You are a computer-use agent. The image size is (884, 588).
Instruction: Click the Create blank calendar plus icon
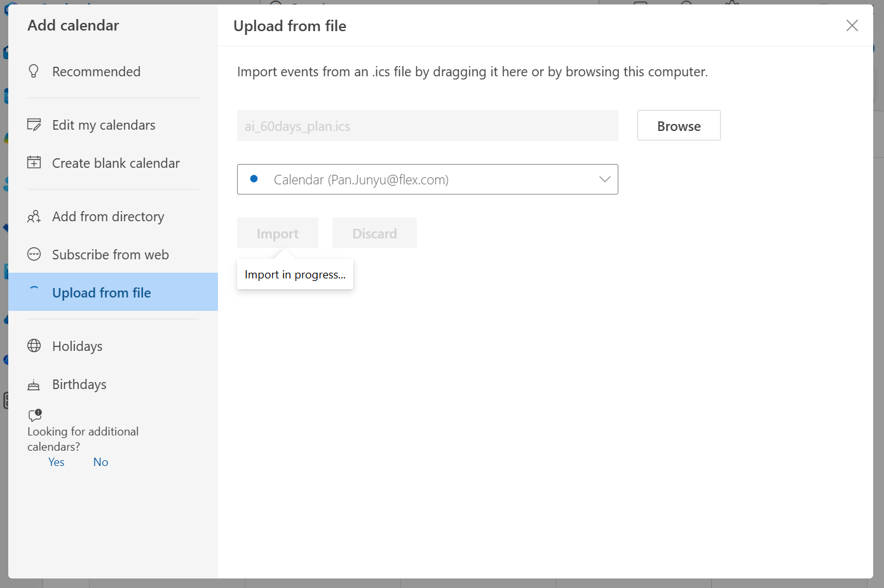point(34,163)
